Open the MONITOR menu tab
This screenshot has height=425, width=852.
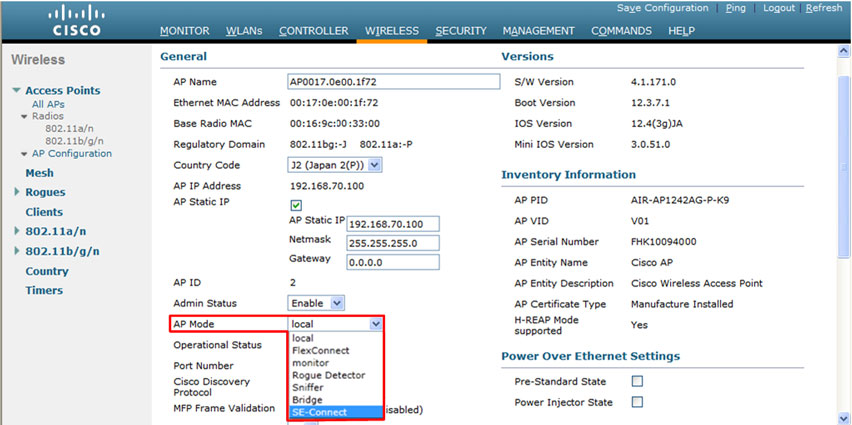pyautogui.click(x=185, y=31)
